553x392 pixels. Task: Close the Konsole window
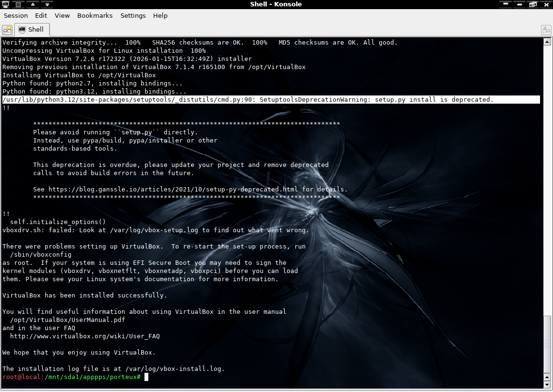(547, 4)
